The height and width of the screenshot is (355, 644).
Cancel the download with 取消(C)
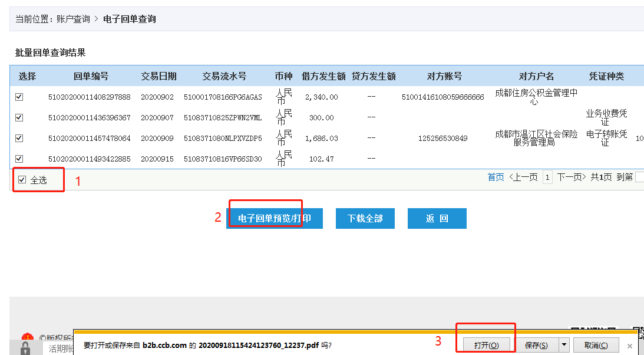(x=596, y=345)
